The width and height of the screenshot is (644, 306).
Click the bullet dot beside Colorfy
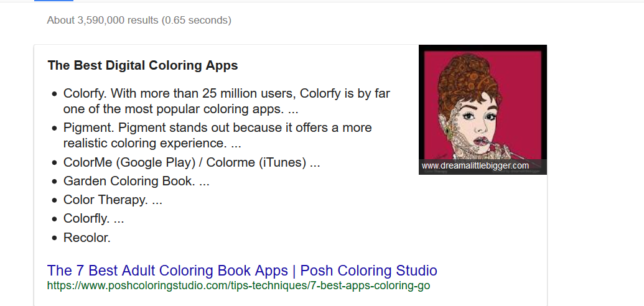[55, 94]
